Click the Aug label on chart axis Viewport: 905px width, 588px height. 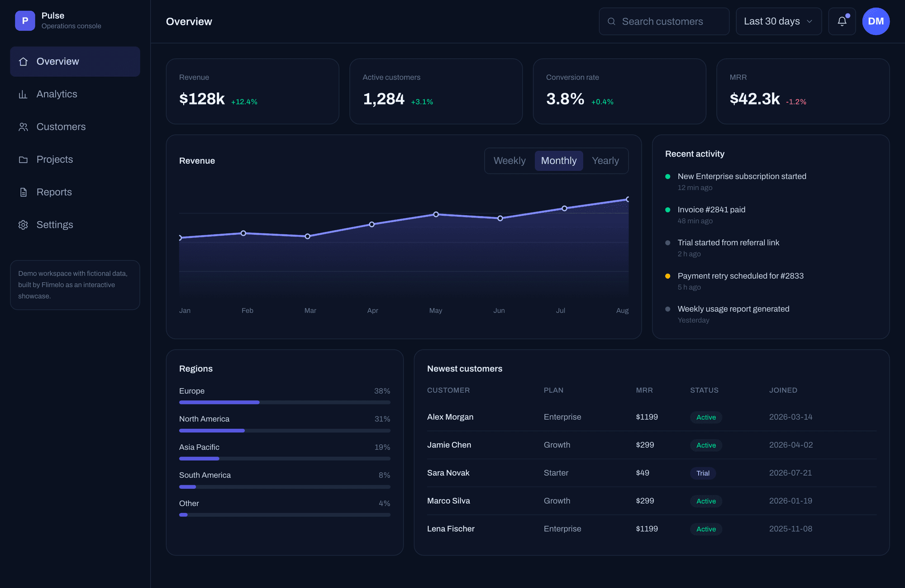(622, 311)
